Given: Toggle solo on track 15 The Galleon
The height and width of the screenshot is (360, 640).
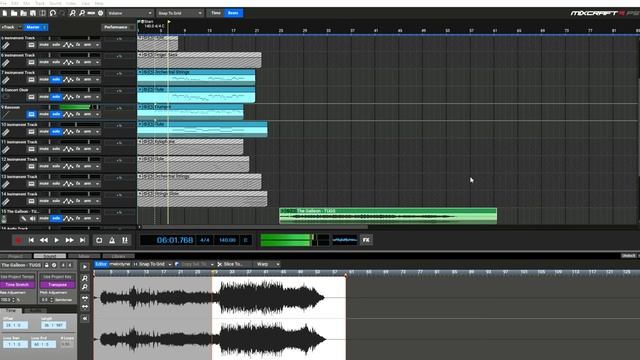Looking at the screenshot, I should point(56,218).
